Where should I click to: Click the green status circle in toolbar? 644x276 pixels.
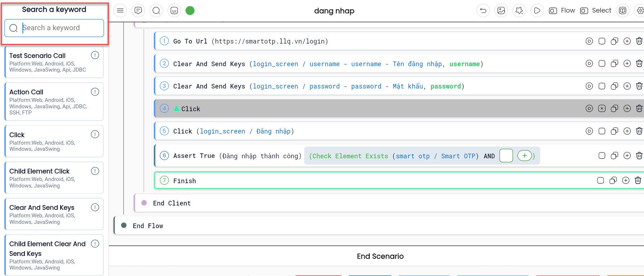pyautogui.click(x=190, y=11)
